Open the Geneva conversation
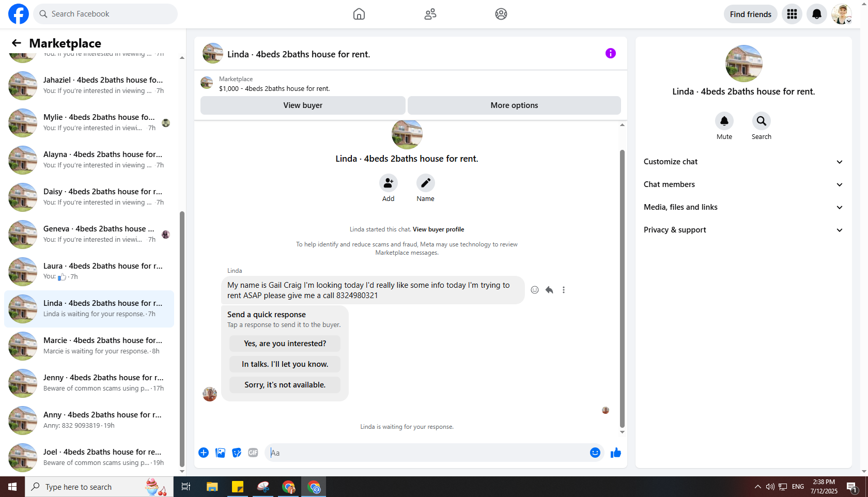The image size is (868, 497). 89,235
